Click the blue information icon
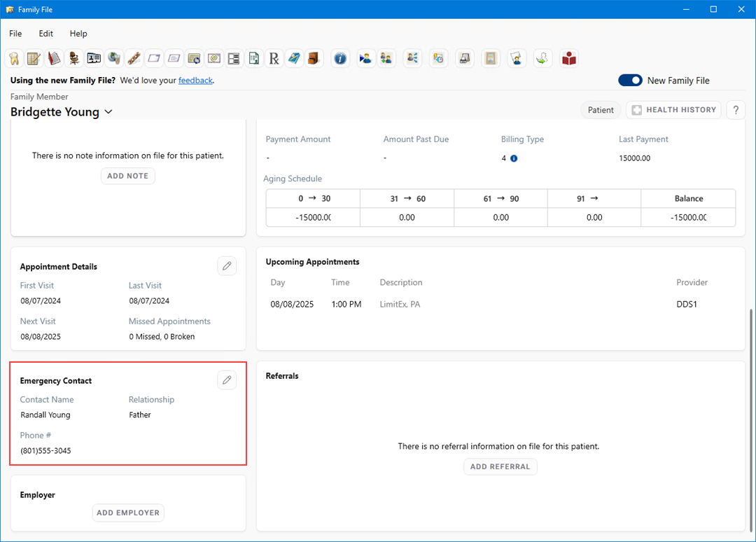 coord(340,58)
